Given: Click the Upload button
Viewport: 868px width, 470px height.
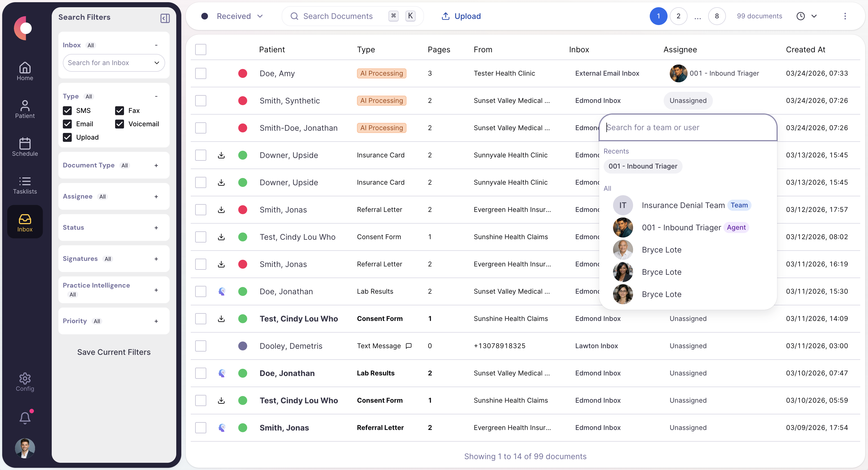Looking at the screenshot, I should coord(461,16).
